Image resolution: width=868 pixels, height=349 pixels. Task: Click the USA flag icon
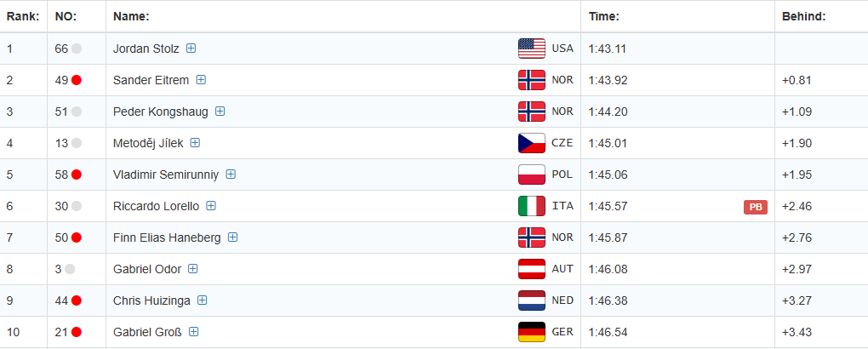click(531, 49)
